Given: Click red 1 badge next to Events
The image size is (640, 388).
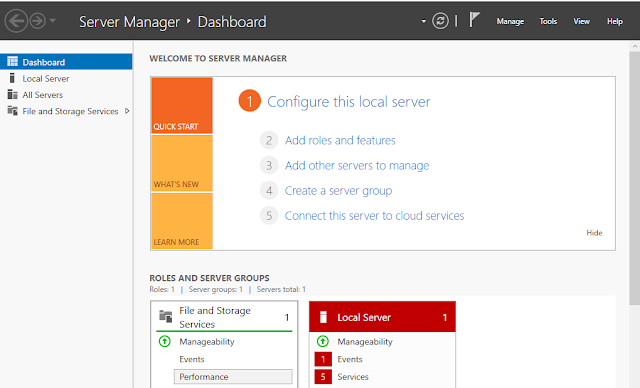Looking at the screenshot, I should click(323, 359).
